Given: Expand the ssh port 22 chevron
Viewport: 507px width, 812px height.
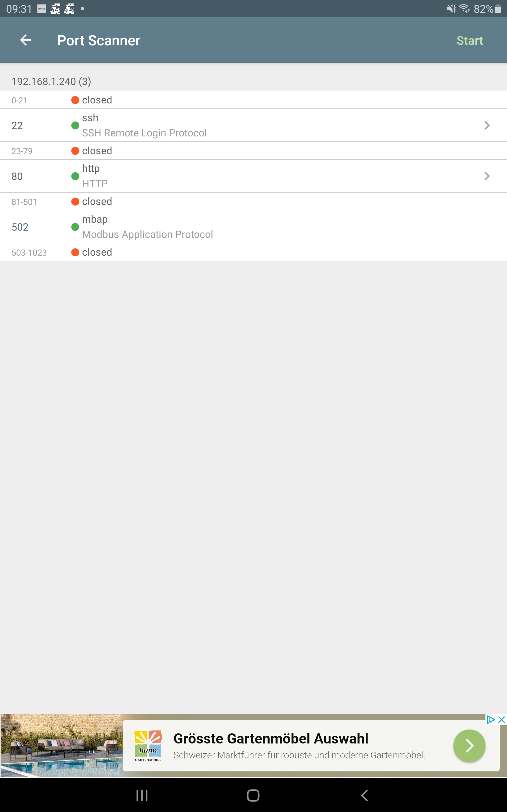Looking at the screenshot, I should click(x=487, y=125).
